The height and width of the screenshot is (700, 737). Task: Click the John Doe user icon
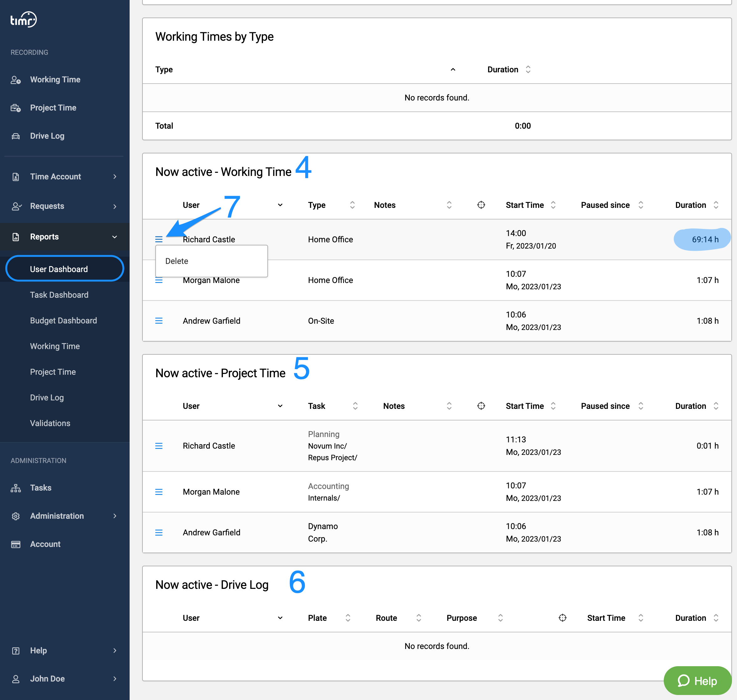16,679
